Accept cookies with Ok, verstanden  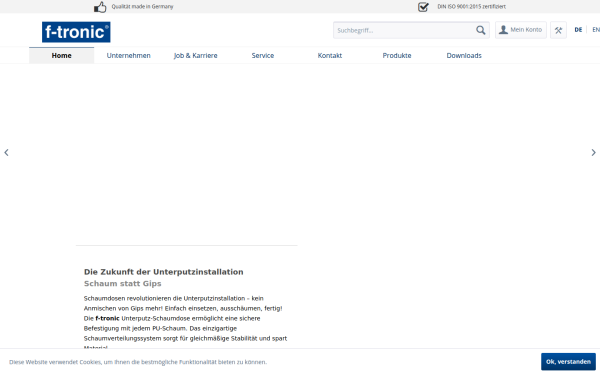(568, 362)
